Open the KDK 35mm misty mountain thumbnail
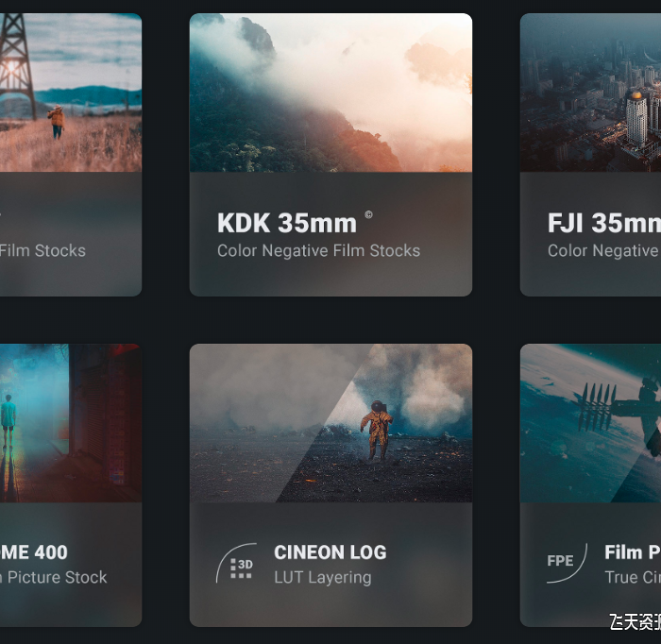This screenshot has height=644, width=661. (x=330, y=93)
